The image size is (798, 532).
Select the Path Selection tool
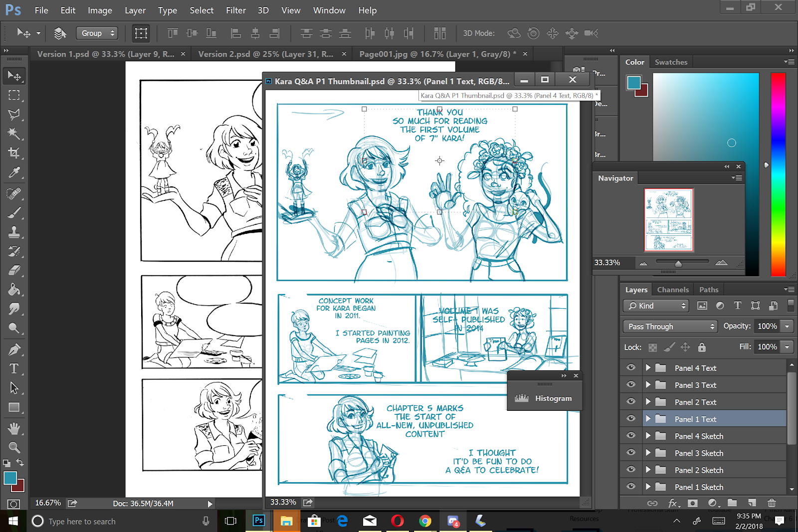click(14, 388)
